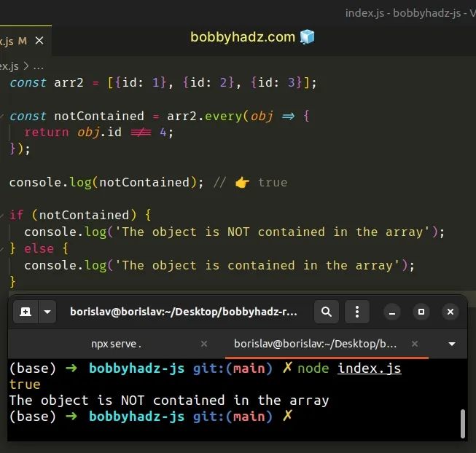Click the index.js breadcrumb file name
The height and width of the screenshot is (453, 476).
pos(9,66)
